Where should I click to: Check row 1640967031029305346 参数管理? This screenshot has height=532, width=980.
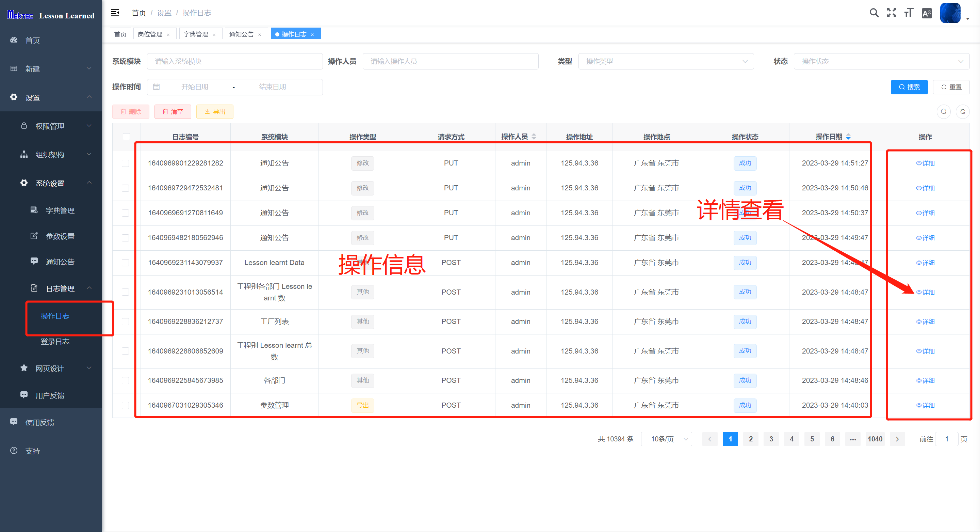125,405
